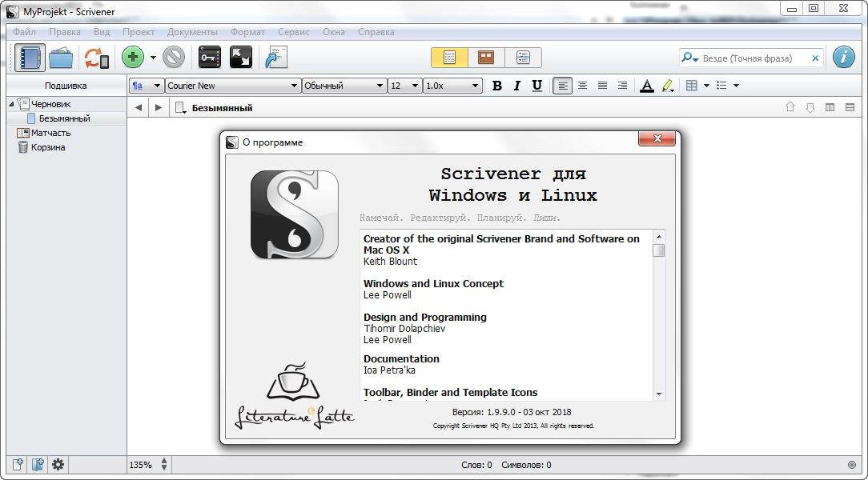Open the Файл menu
868x480 pixels.
coord(24,32)
